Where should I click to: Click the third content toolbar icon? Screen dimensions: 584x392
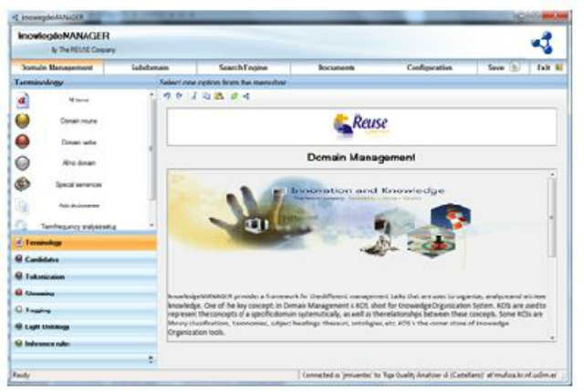point(193,96)
